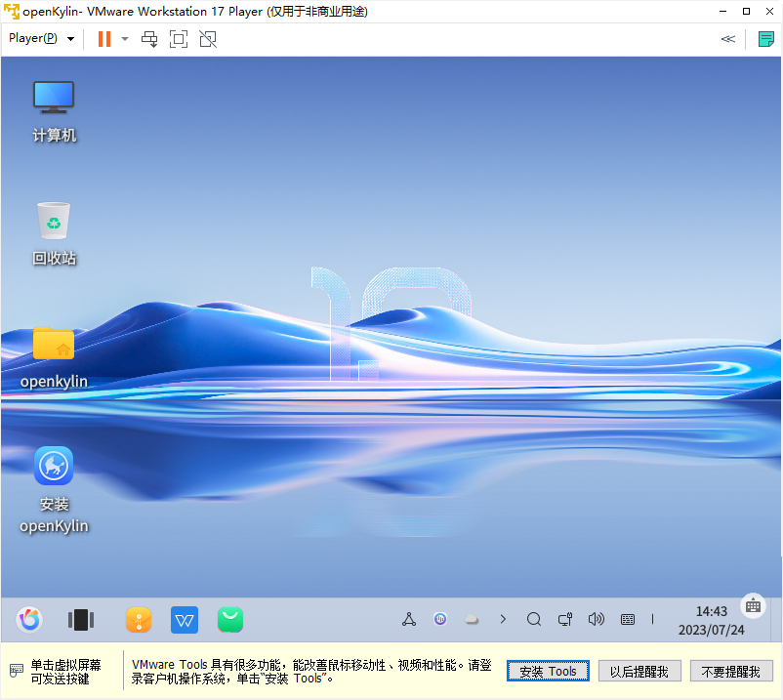The width and height of the screenshot is (783, 700).
Task: Launch WPS Office from taskbar
Action: pos(185,620)
